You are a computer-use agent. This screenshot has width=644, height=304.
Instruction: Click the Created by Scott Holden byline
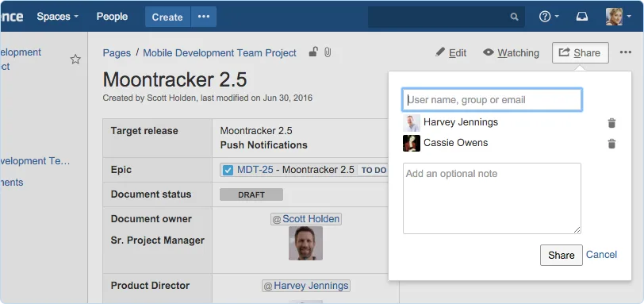click(x=208, y=98)
